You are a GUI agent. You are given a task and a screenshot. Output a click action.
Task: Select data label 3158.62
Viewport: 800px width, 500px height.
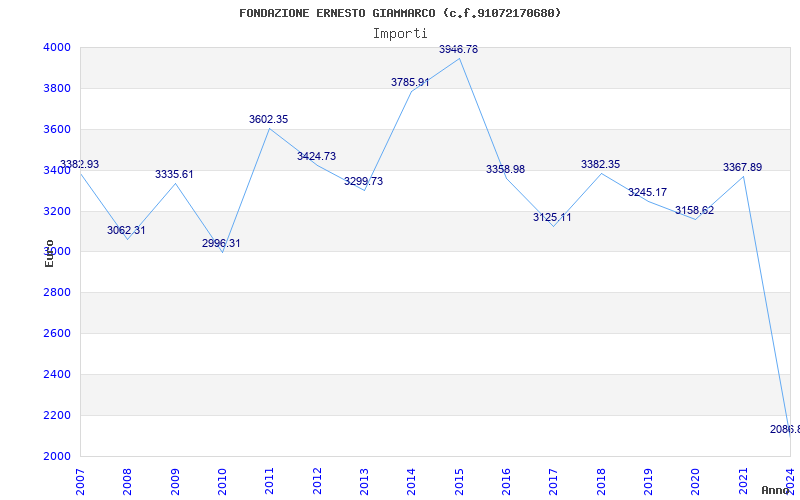coord(694,210)
